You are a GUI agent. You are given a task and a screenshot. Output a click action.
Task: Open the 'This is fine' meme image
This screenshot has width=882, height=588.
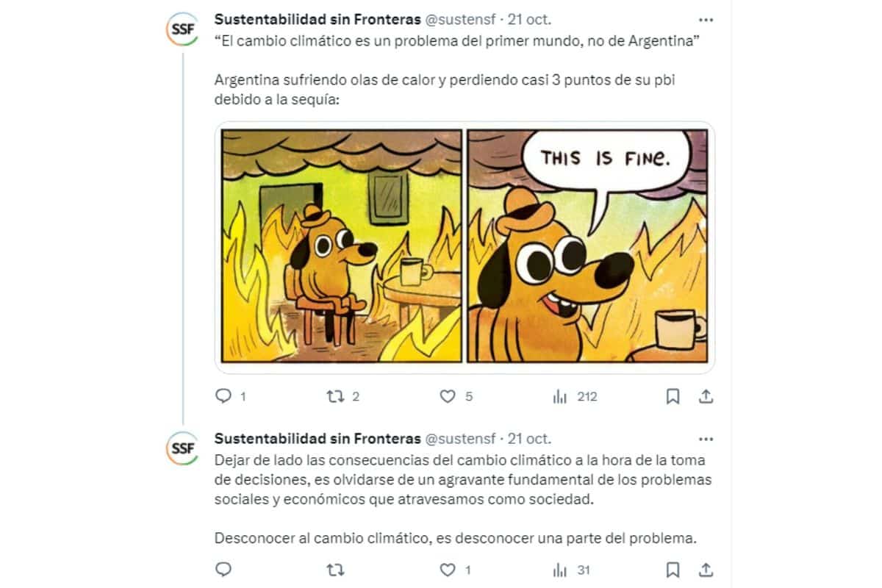(x=465, y=246)
